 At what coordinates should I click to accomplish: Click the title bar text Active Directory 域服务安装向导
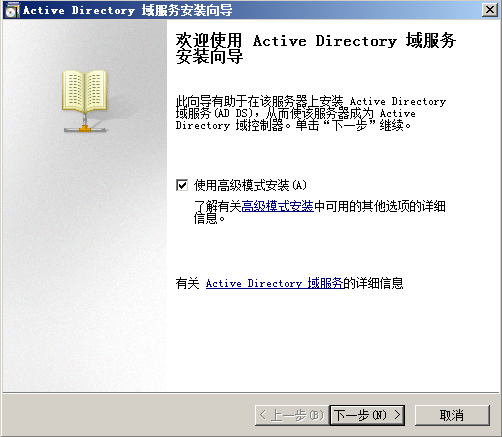coord(128,10)
